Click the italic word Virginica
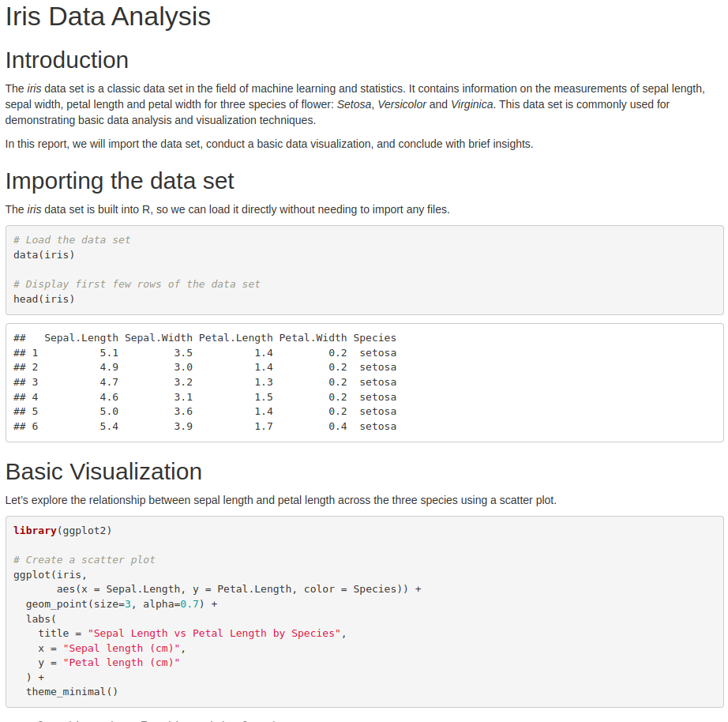The image size is (728, 722). [471, 104]
